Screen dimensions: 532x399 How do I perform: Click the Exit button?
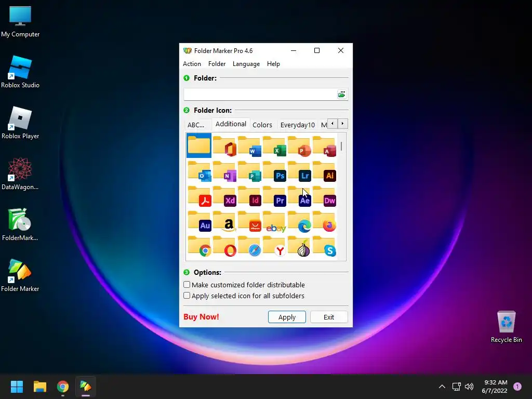coord(329,317)
